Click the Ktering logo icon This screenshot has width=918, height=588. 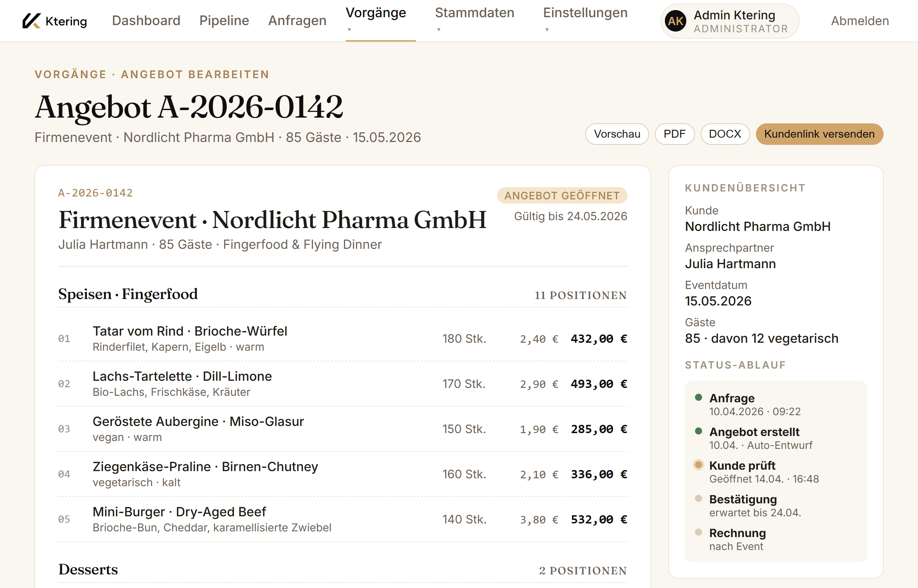[31, 21]
